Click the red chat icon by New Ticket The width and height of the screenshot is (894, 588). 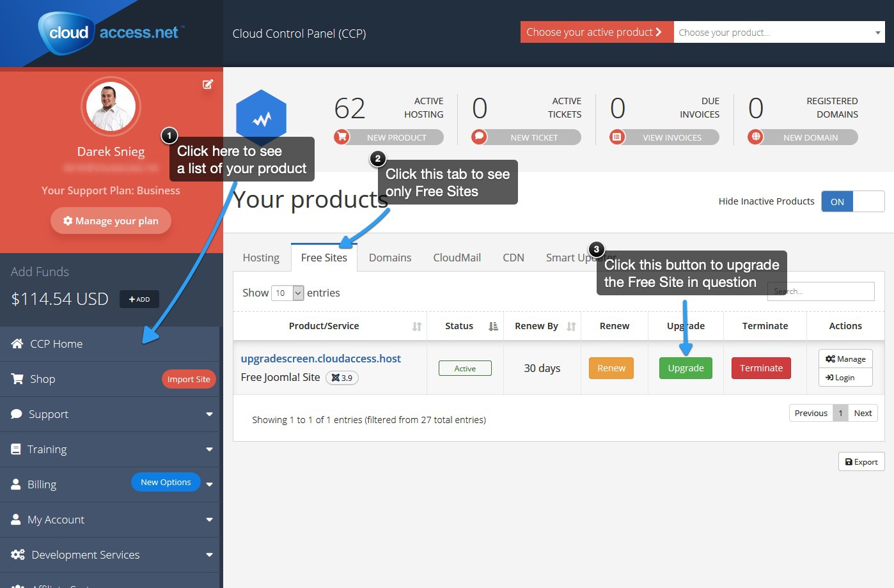click(x=479, y=137)
